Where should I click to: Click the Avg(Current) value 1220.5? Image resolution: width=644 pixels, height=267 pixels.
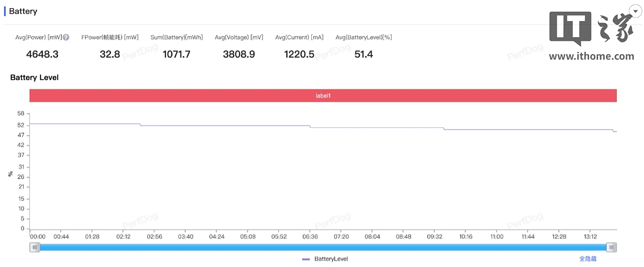299,55
